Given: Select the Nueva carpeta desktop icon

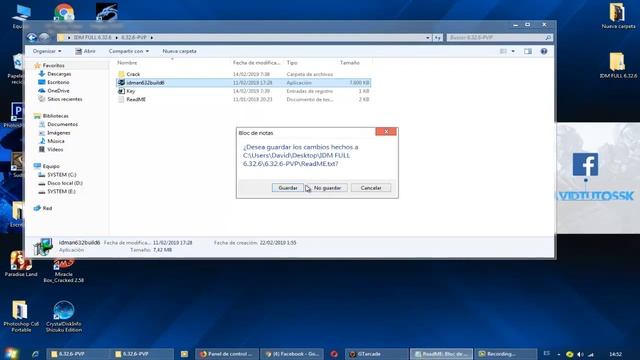Looking at the screenshot, I should point(618,16).
